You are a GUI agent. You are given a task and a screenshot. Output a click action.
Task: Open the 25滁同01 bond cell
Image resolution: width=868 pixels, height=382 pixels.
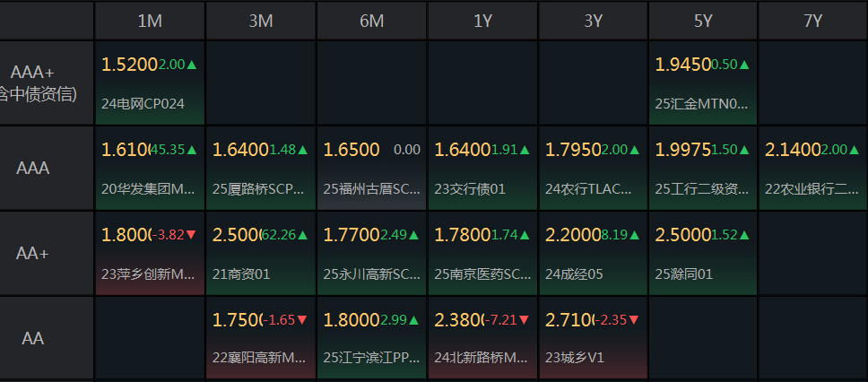[x=703, y=254]
